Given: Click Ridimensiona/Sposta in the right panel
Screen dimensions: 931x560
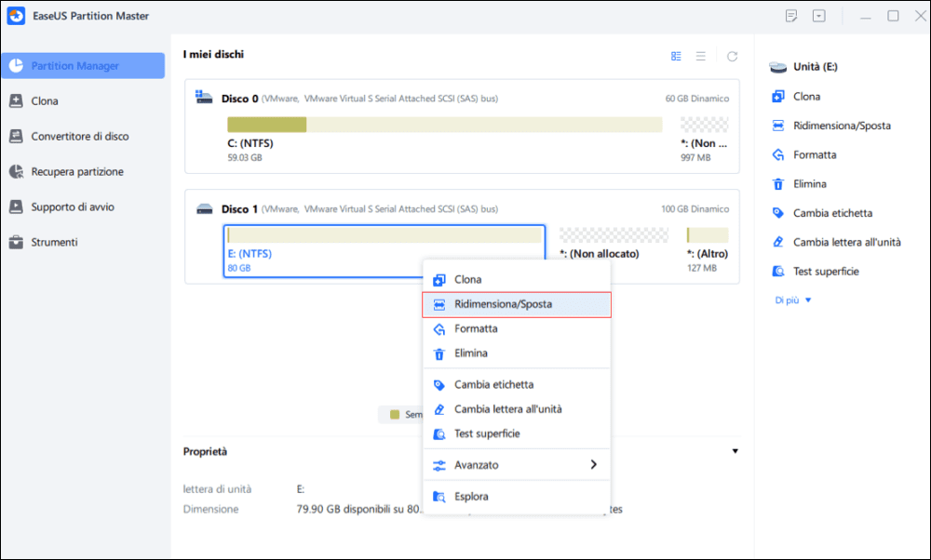Looking at the screenshot, I should point(830,126).
